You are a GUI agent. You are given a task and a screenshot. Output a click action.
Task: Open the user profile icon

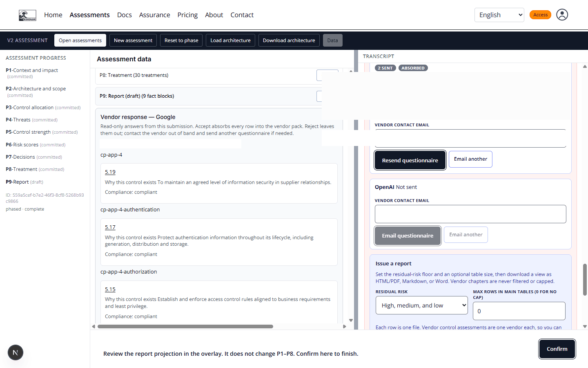click(x=562, y=15)
